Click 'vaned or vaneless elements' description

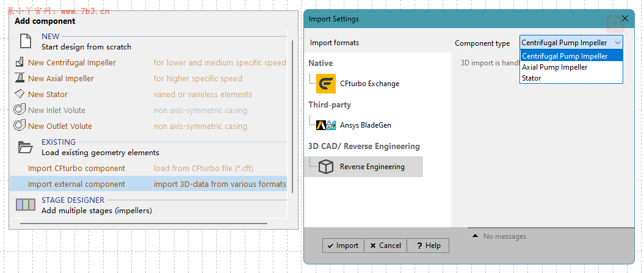pyautogui.click(x=203, y=94)
